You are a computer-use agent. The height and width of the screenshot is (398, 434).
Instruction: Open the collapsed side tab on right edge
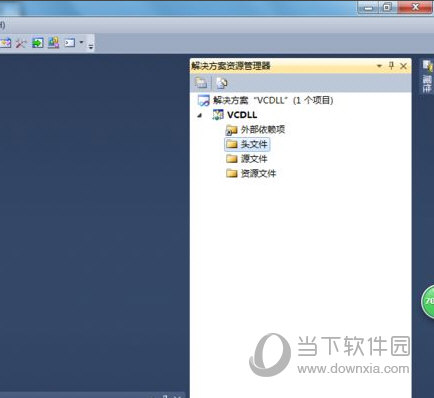427,76
